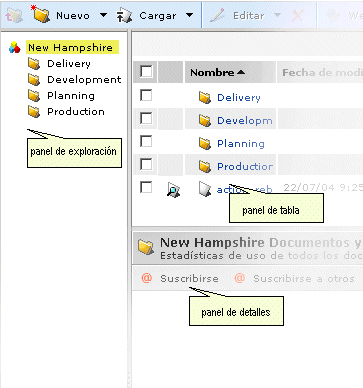Click the red X delete icon

pos(297,15)
